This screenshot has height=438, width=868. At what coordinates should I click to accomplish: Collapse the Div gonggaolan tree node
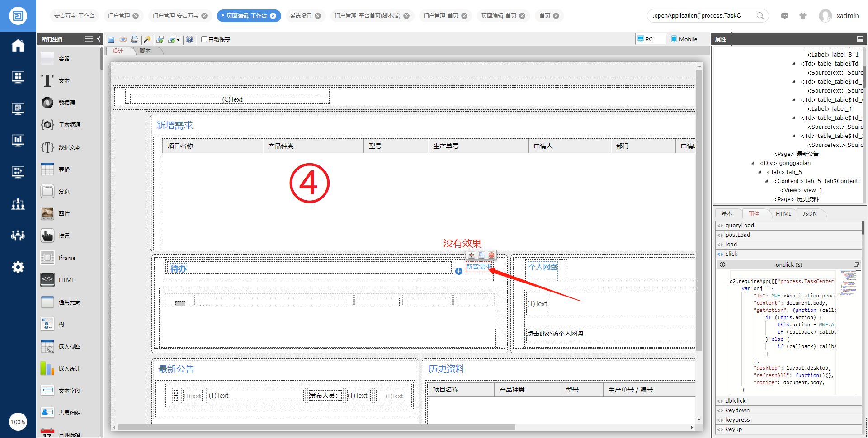[753, 163]
